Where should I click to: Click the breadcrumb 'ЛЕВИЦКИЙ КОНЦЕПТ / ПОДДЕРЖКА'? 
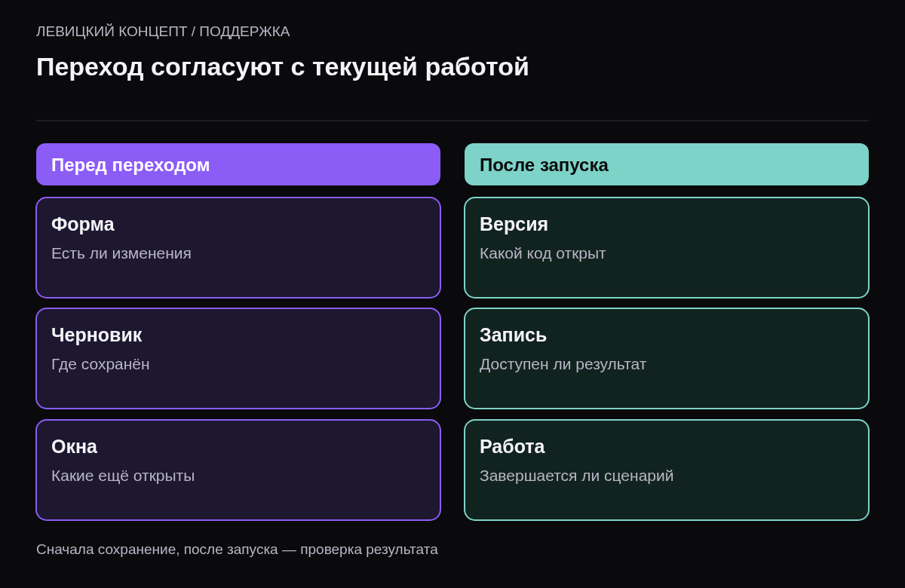163,32
